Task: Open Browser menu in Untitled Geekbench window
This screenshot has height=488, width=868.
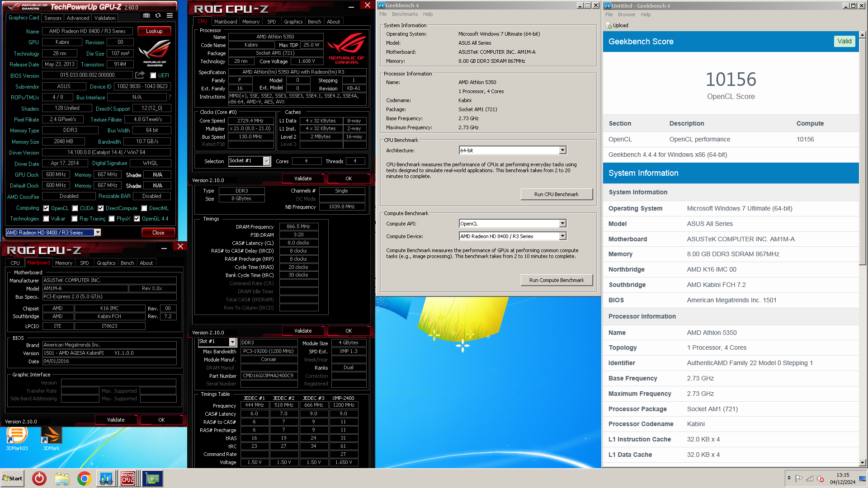Action: tap(627, 15)
